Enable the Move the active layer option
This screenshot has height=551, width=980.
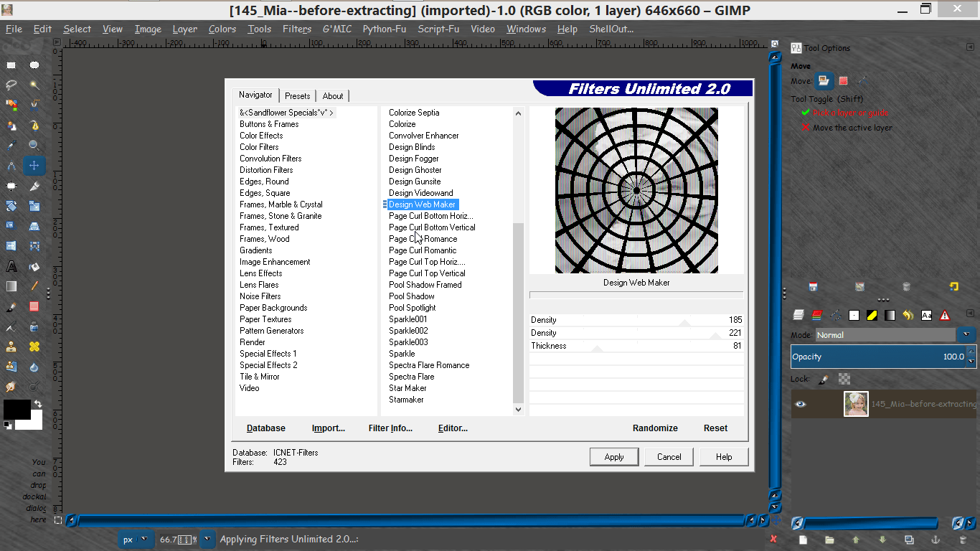tap(850, 128)
